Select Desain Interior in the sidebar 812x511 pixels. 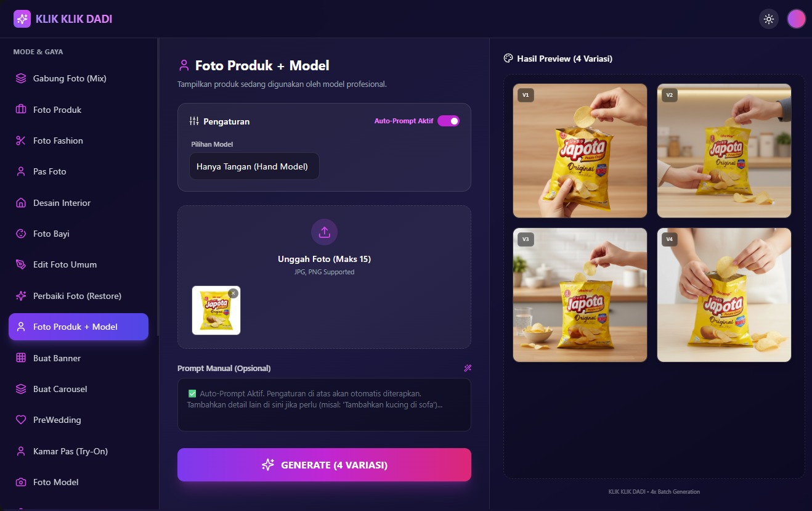78,203
